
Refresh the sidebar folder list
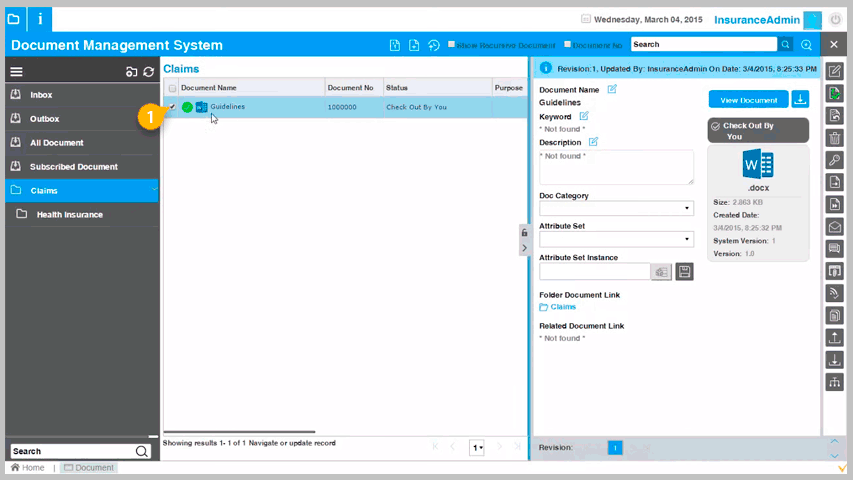[149, 71]
